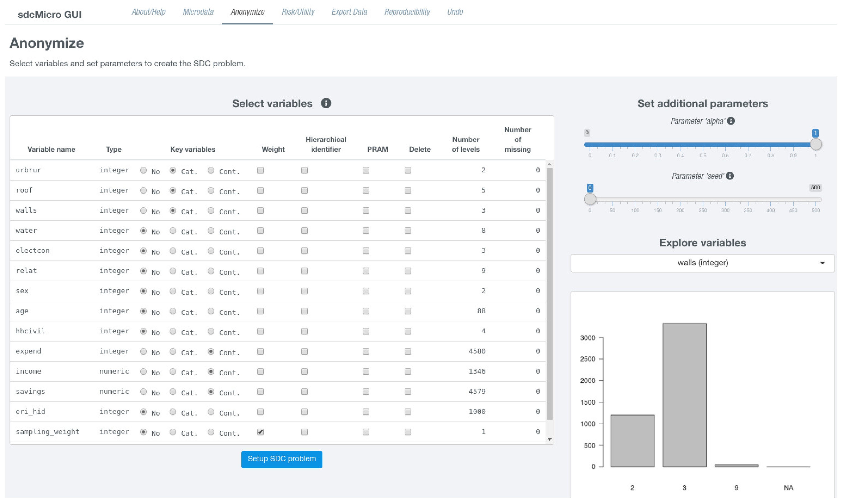Image resolution: width=841 pixels, height=504 pixels.
Task: Set water as Cat. key variable
Action: pyautogui.click(x=173, y=231)
